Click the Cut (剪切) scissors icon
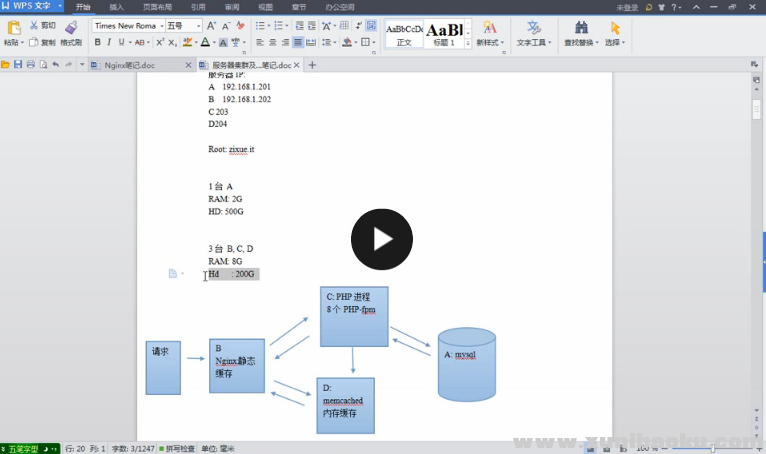This screenshot has width=766, height=454. coord(35,25)
